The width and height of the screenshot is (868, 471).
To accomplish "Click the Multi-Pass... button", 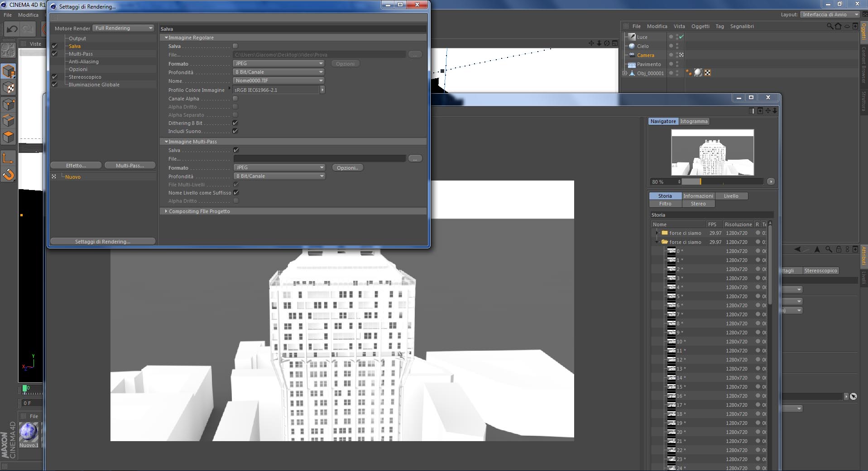I will pyautogui.click(x=130, y=166).
